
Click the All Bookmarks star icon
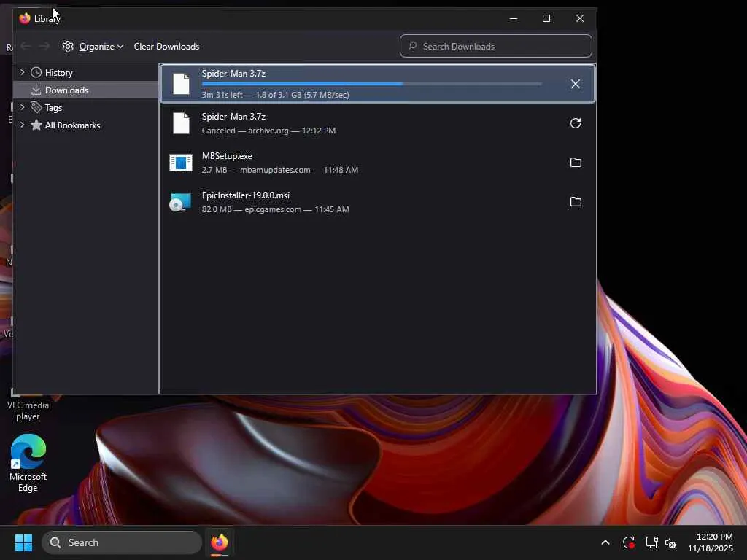pos(36,125)
